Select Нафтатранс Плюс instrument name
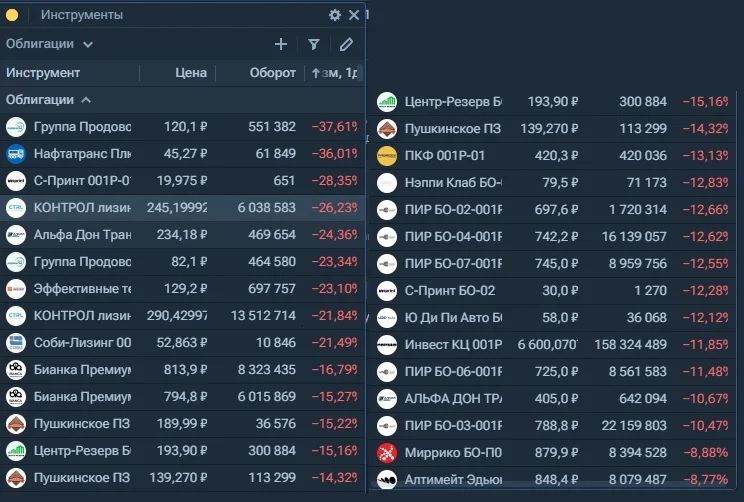Image resolution: width=744 pixels, height=502 pixels. (x=82, y=154)
